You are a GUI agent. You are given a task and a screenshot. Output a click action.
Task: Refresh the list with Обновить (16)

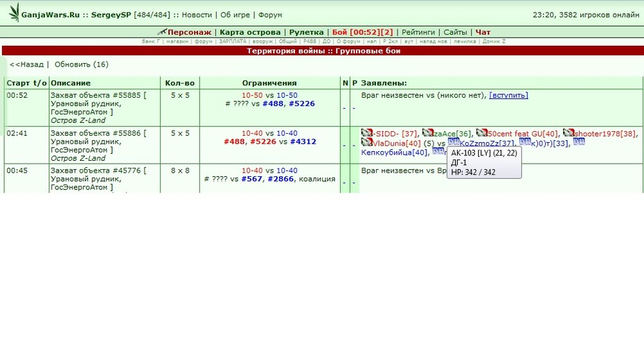[81, 64]
